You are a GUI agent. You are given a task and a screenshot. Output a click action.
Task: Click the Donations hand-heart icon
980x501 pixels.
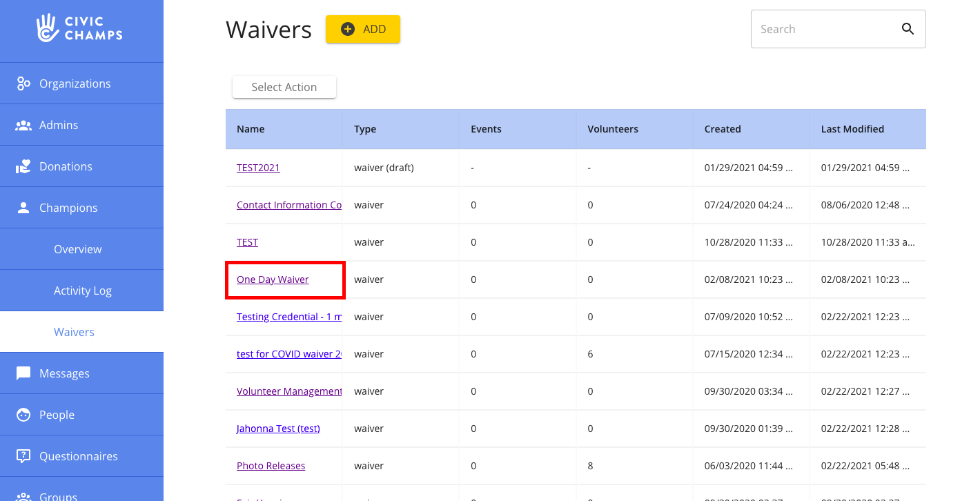tap(23, 166)
